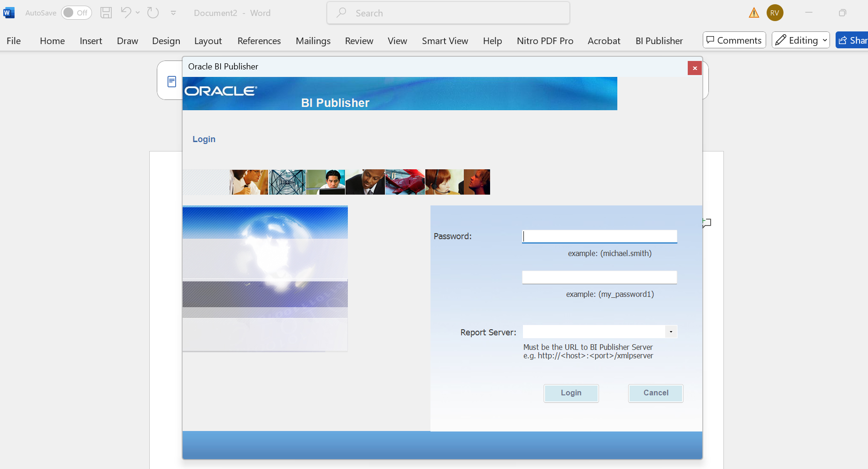This screenshot has height=469, width=868.
Task: Click the warning alert icon
Action: point(754,13)
